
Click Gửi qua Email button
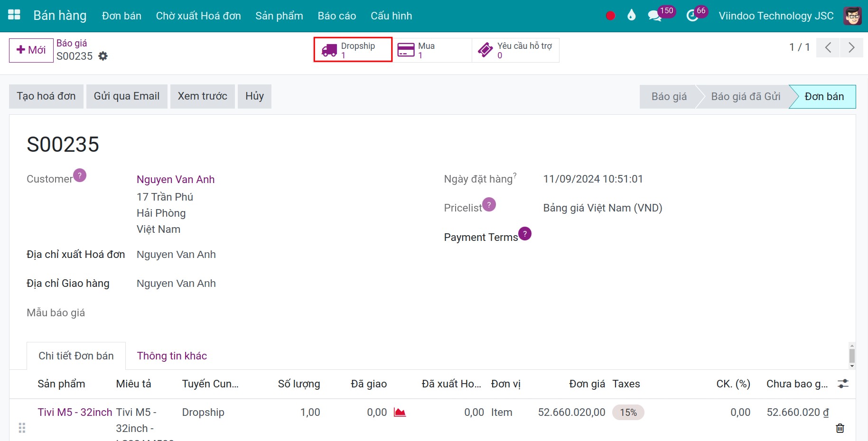point(127,96)
